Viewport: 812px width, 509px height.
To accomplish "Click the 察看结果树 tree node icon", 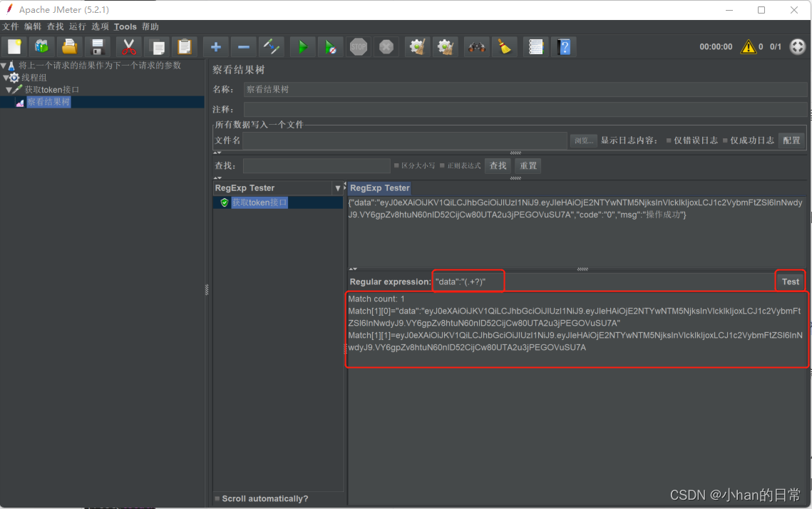I will [x=20, y=103].
